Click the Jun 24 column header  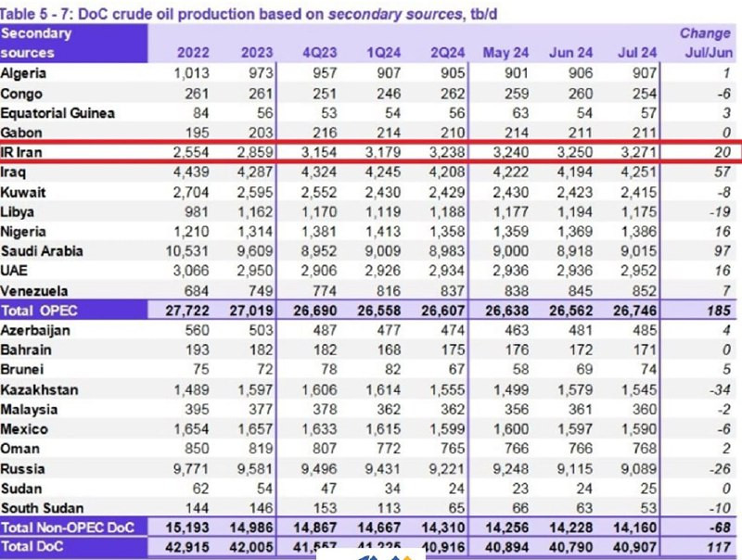[x=570, y=52]
